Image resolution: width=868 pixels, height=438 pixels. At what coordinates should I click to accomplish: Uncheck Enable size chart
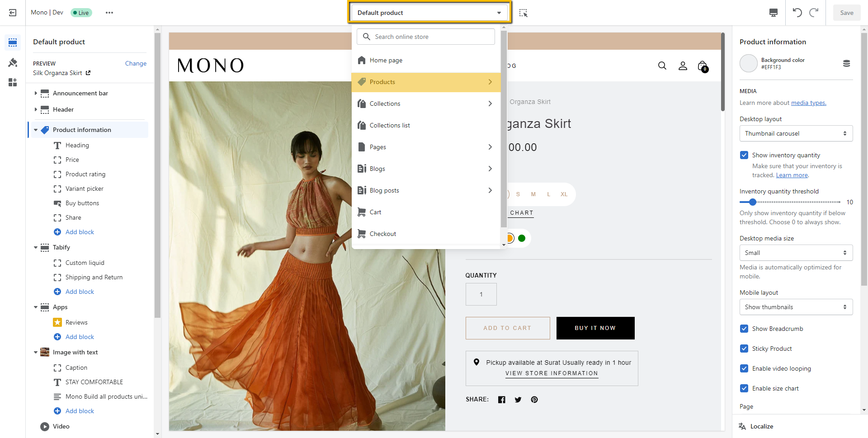pos(744,388)
